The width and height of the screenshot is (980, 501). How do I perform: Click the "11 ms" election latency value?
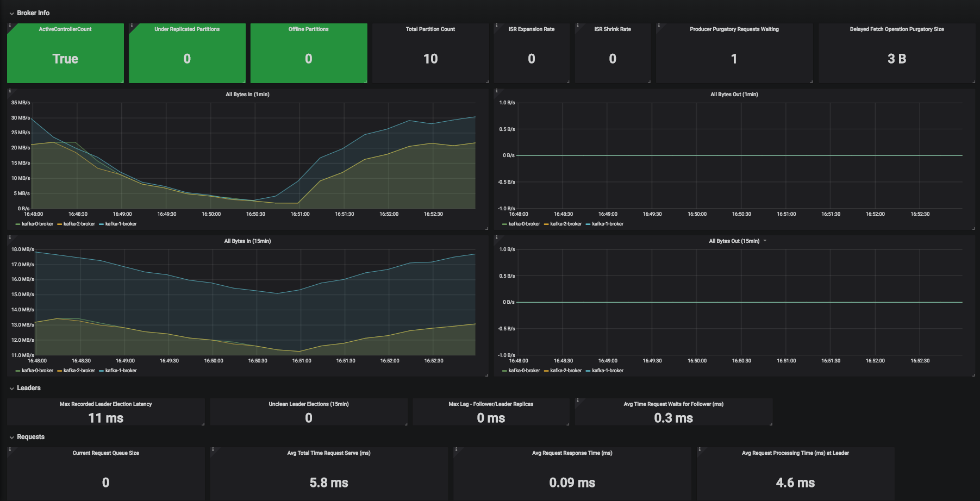(106, 418)
